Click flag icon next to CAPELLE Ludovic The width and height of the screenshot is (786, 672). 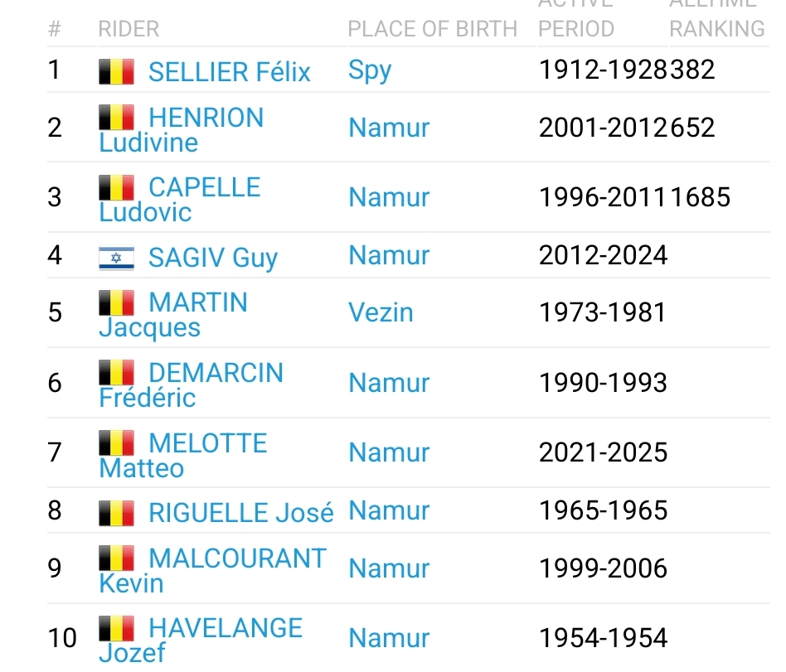click(x=116, y=187)
